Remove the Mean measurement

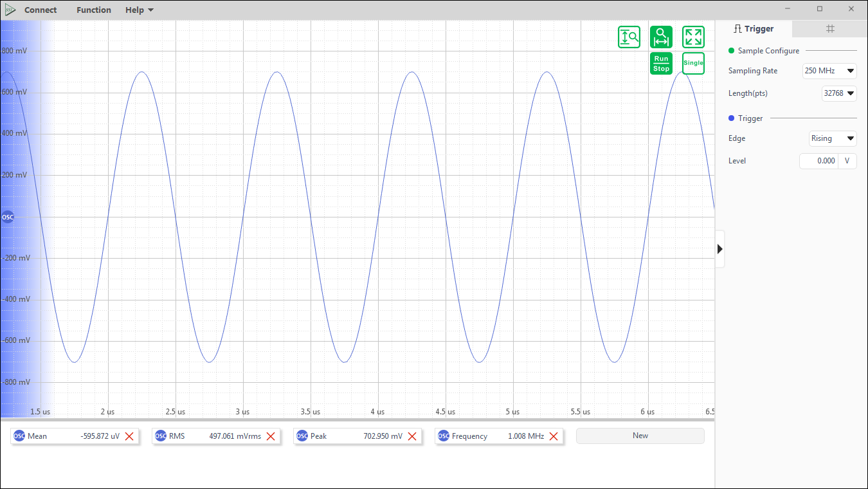click(x=129, y=436)
